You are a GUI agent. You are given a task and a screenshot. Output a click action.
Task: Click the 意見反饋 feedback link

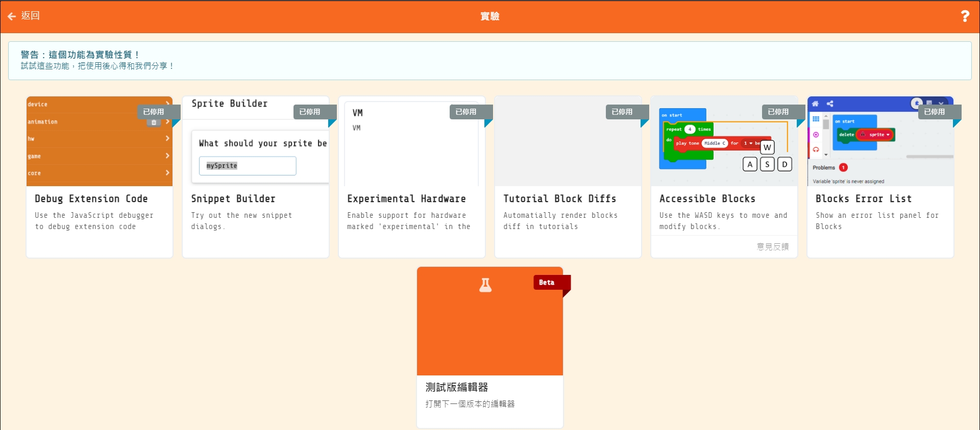coord(772,247)
